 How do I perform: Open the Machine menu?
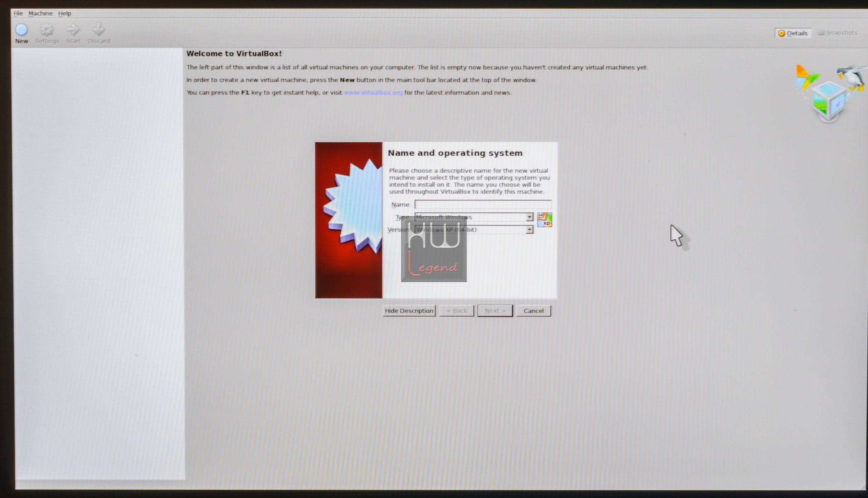[40, 13]
